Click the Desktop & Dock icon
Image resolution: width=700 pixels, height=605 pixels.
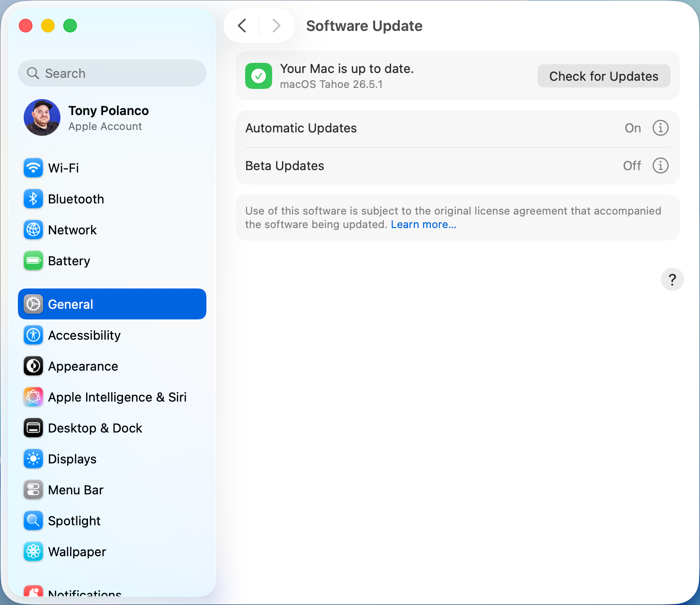[x=33, y=428]
